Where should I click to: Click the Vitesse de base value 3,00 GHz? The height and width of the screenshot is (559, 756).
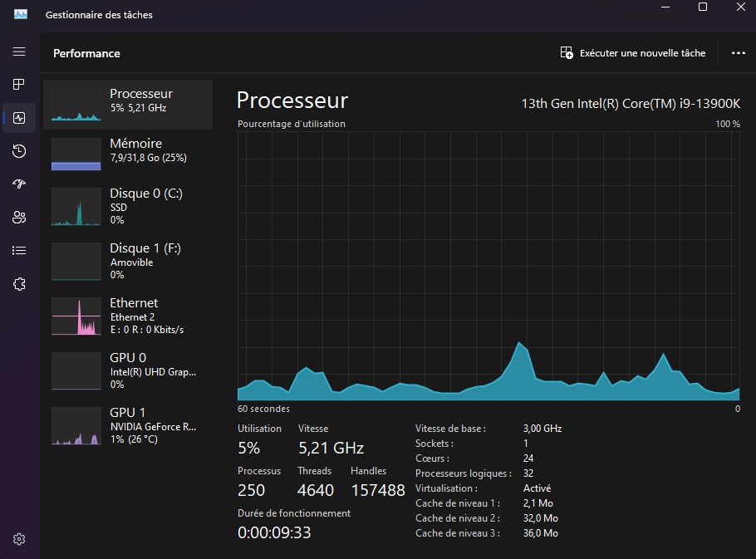(542, 429)
